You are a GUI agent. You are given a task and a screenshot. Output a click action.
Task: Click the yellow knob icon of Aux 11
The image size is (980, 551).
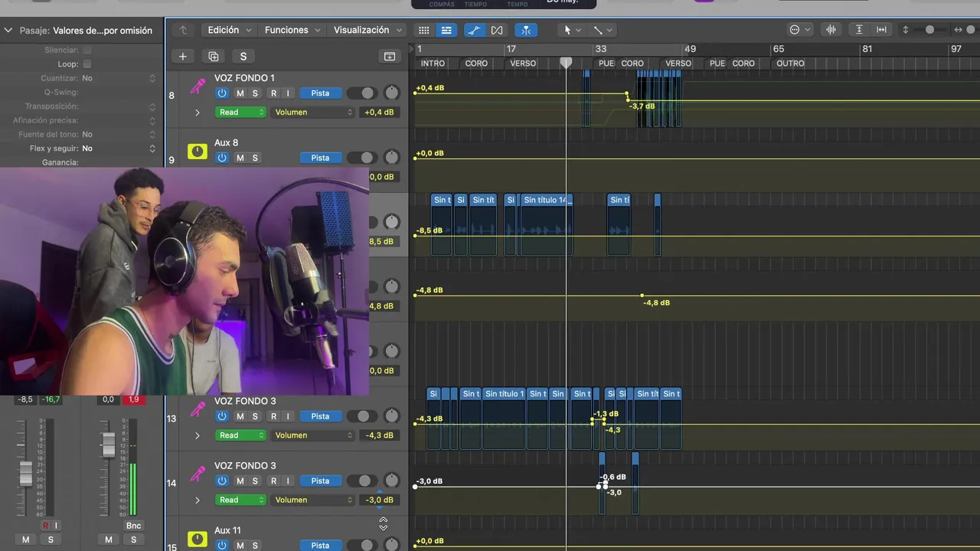click(x=198, y=539)
